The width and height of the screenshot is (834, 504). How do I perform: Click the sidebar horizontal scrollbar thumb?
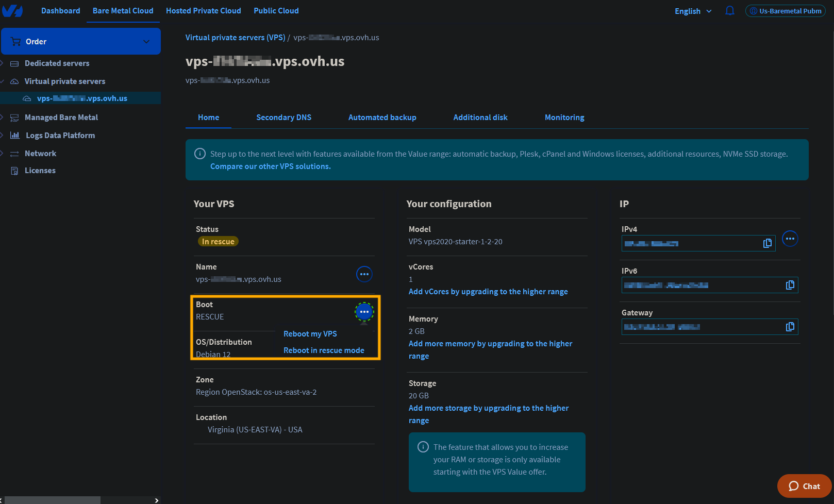pos(52,500)
